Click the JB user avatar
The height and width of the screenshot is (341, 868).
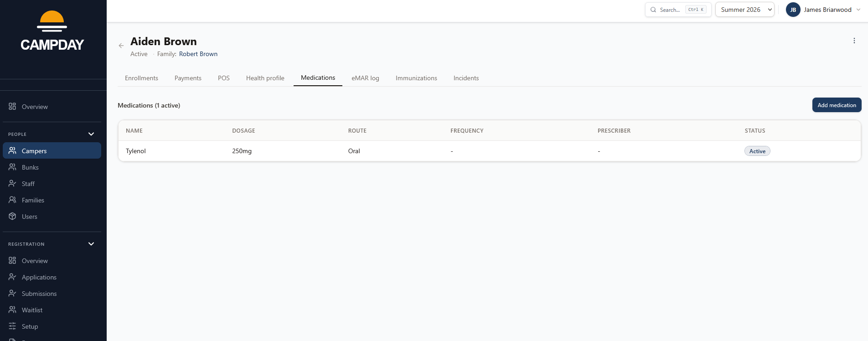point(793,10)
